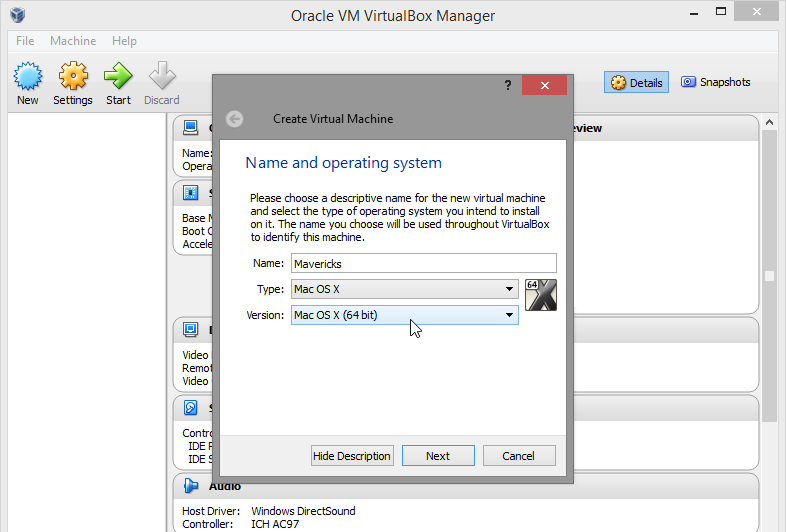Click the Discard toolbar icon
The height and width of the screenshot is (532, 786).
click(x=162, y=76)
